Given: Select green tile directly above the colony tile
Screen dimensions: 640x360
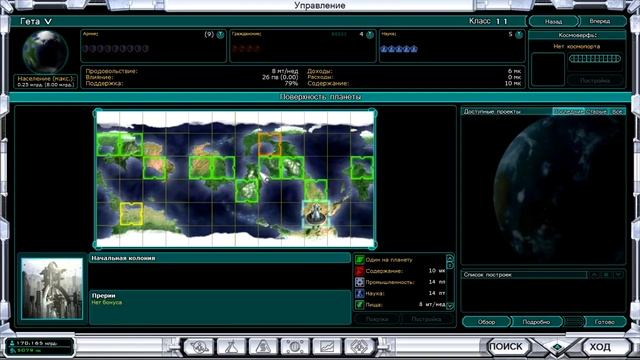Looking at the screenshot, I should point(316,190).
